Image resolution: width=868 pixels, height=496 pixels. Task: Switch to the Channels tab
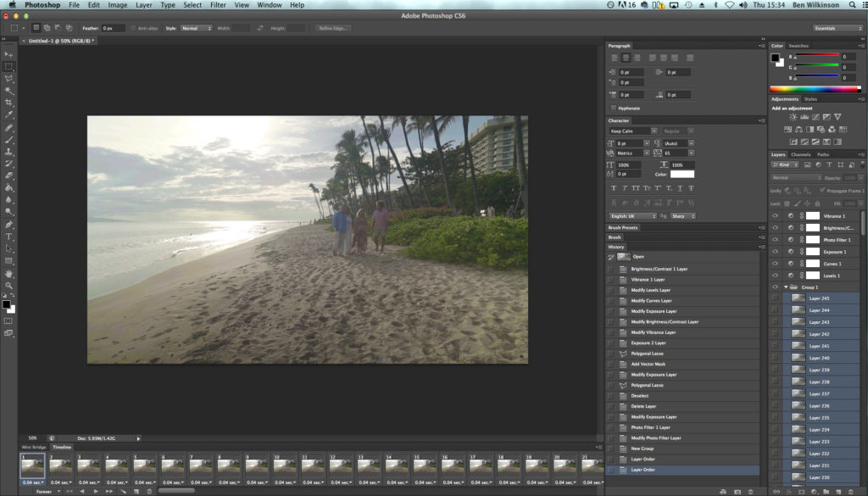coord(801,154)
